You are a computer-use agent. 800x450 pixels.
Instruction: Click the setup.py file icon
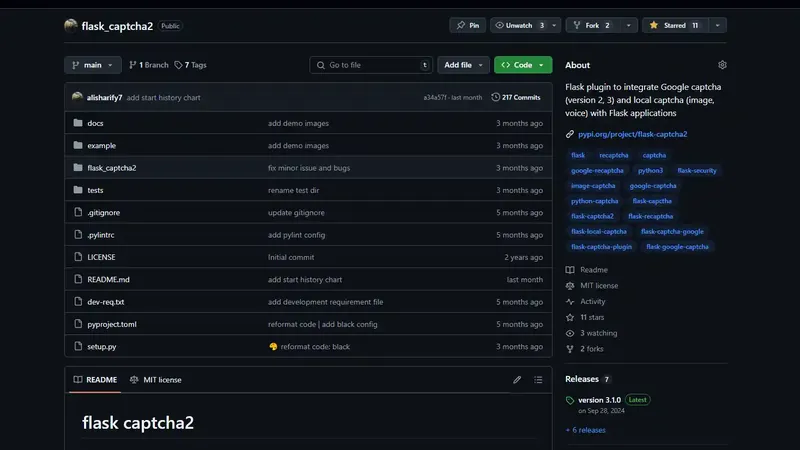[78, 346]
